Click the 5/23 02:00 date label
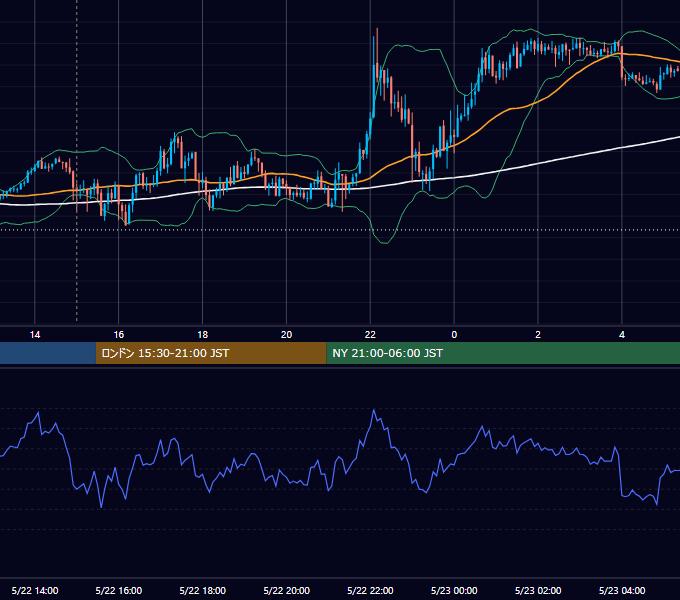680x600 pixels. click(x=538, y=590)
